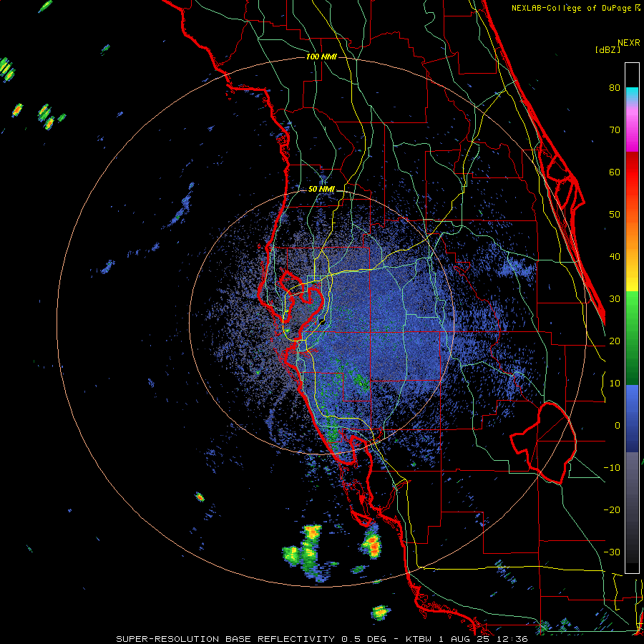This screenshot has height=644, width=644.
Task: Select the 30 value on the dBZ scale
Action: [615, 298]
